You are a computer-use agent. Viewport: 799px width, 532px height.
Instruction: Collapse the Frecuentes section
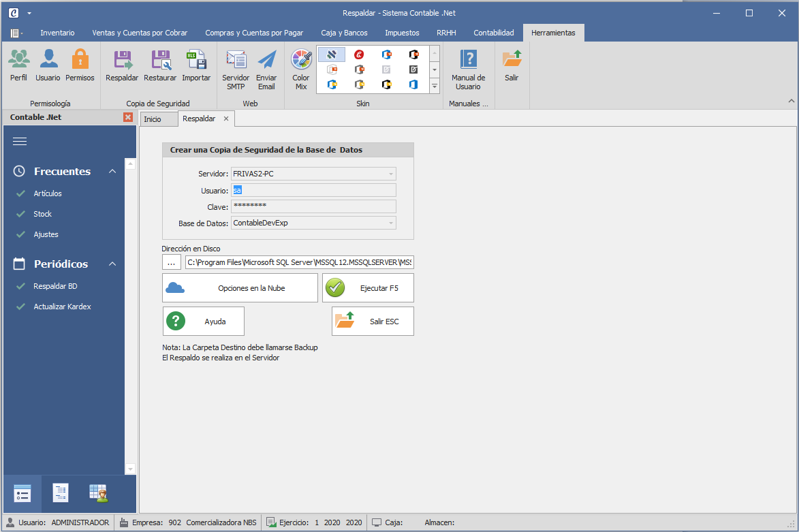[x=112, y=172]
